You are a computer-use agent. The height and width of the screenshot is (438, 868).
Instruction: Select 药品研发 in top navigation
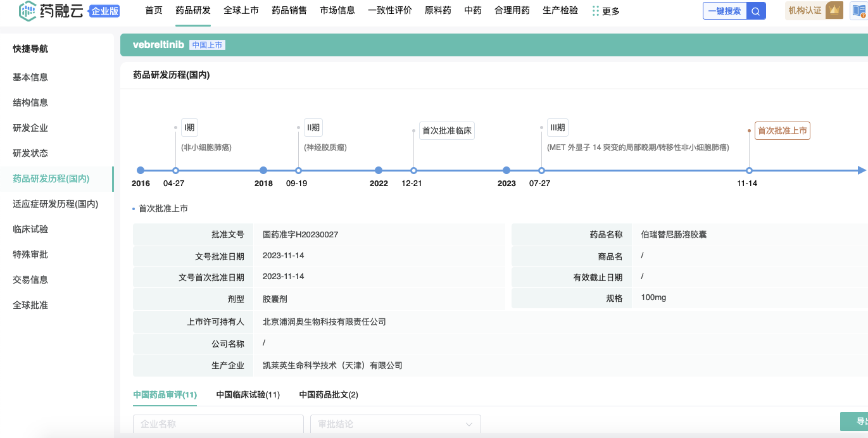tap(193, 10)
